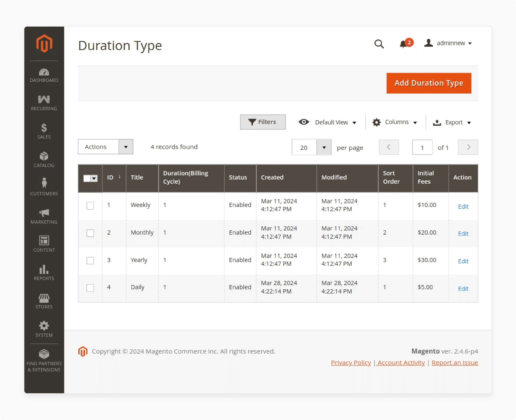Edit the Weekly duration type
Screen dimensions: 516x420
pos(463,206)
